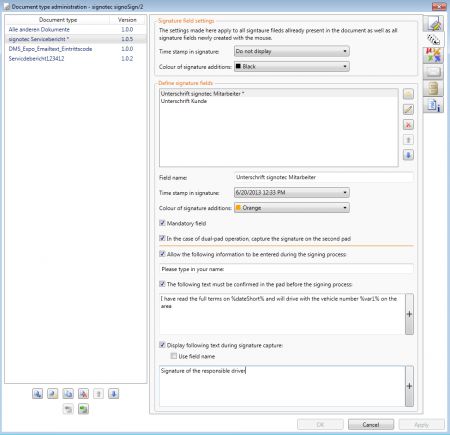Click the green import icon below document list
Image resolution: width=450 pixels, height=435 pixels.
pos(83,409)
